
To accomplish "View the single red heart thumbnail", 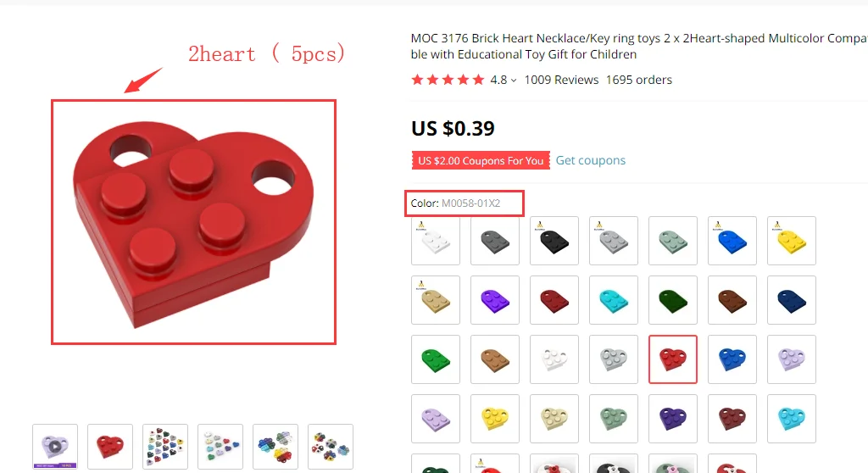I will pos(110,447).
